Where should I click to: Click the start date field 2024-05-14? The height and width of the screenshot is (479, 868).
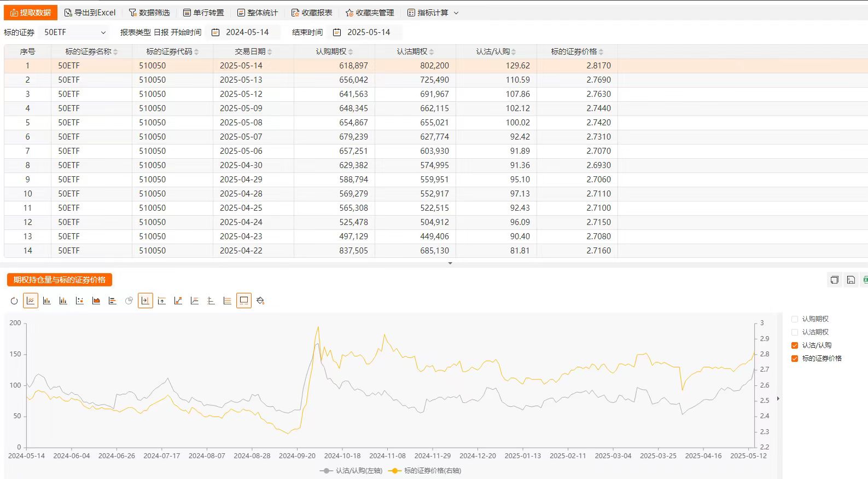tap(247, 32)
